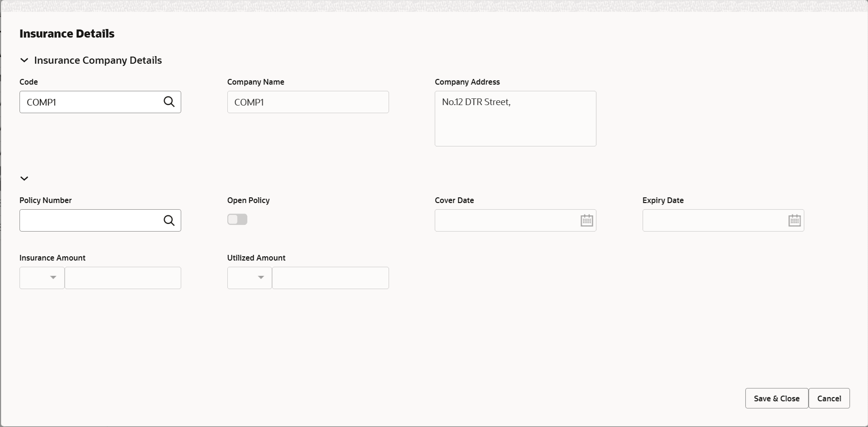
Task: Collapse the Insurance Company Details section
Action: tap(24, 60)
